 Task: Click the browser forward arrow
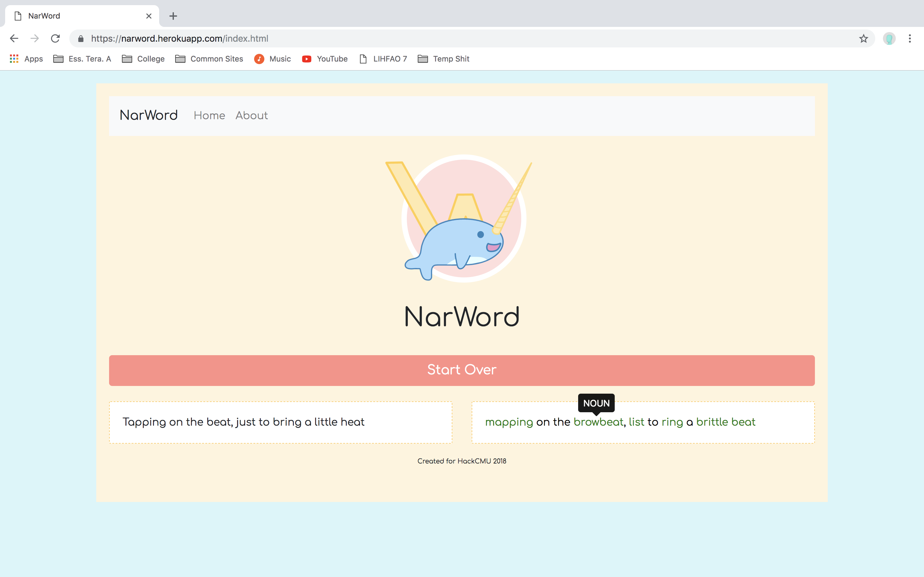tap(35, 38)
